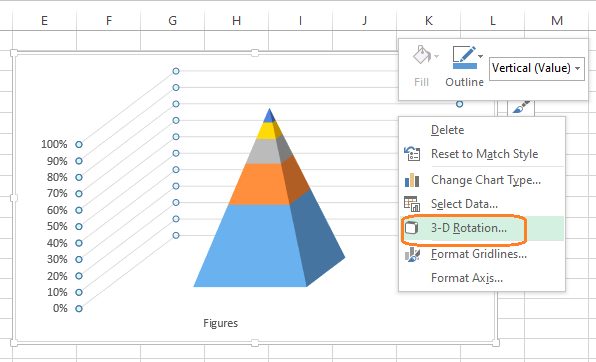The width and height of the screenshot is (596, 362).
Task: Select column E header
Action: tap(44, 21)
